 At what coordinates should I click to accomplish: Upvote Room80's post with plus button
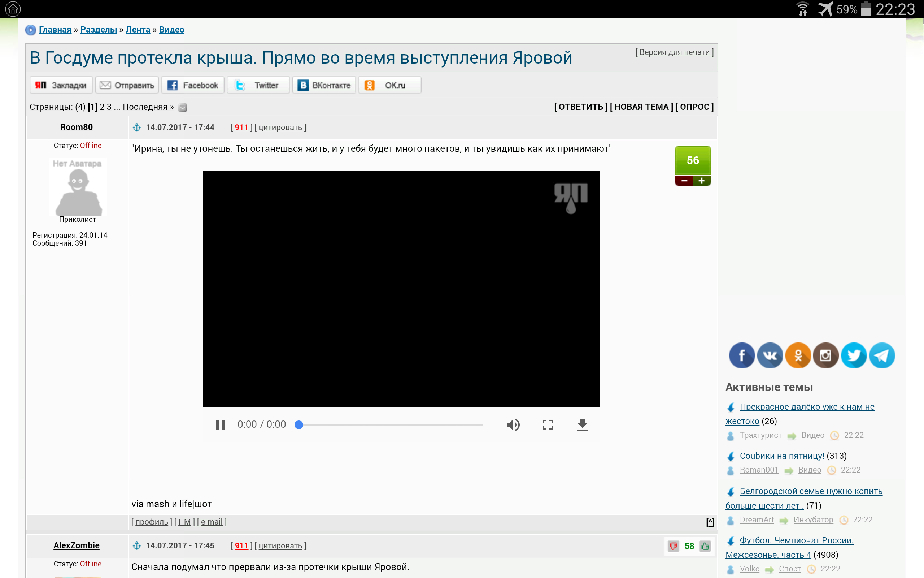pos(702,181)
